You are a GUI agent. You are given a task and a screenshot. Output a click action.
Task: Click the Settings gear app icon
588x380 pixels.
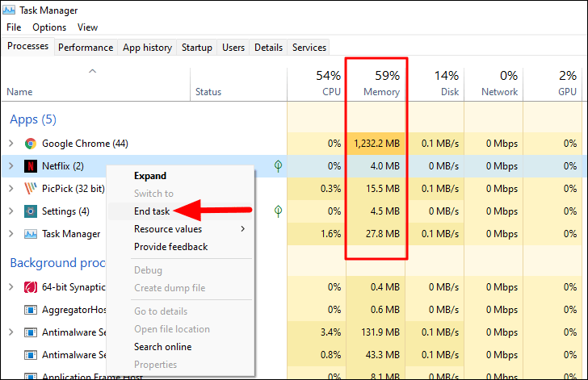pyautogui.click(x=31, y=211)
